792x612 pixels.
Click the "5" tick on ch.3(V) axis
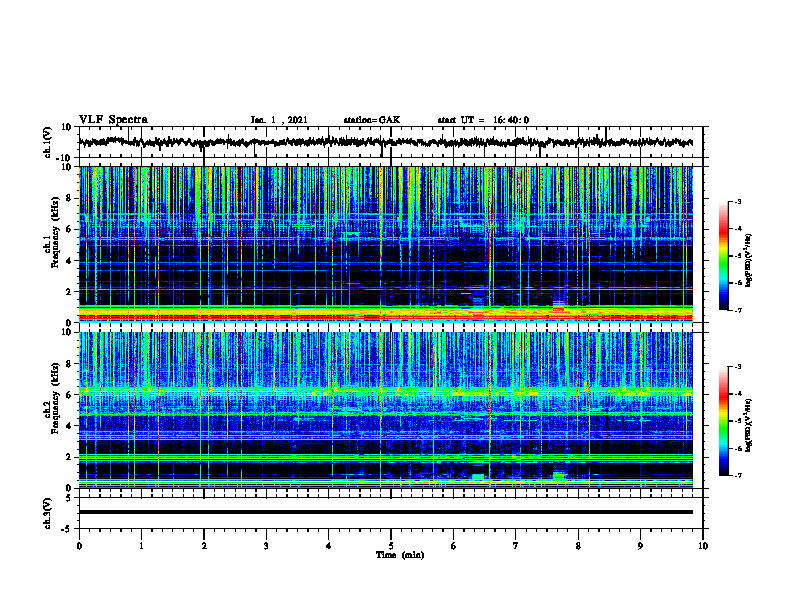[70, 498]
